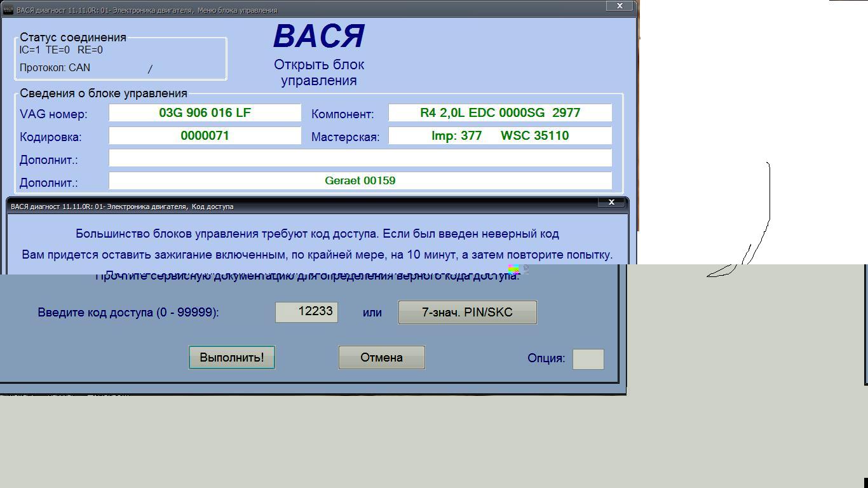The image size is (868, 488).
Task: Click the Компонент field with R4 2,0L EDC
Action: pos(499,113)
